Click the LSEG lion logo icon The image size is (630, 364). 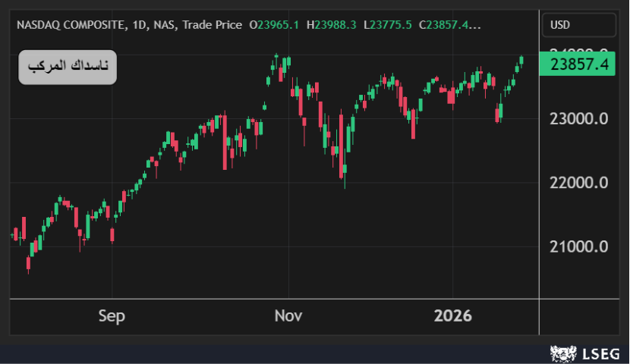pos(560,353)
